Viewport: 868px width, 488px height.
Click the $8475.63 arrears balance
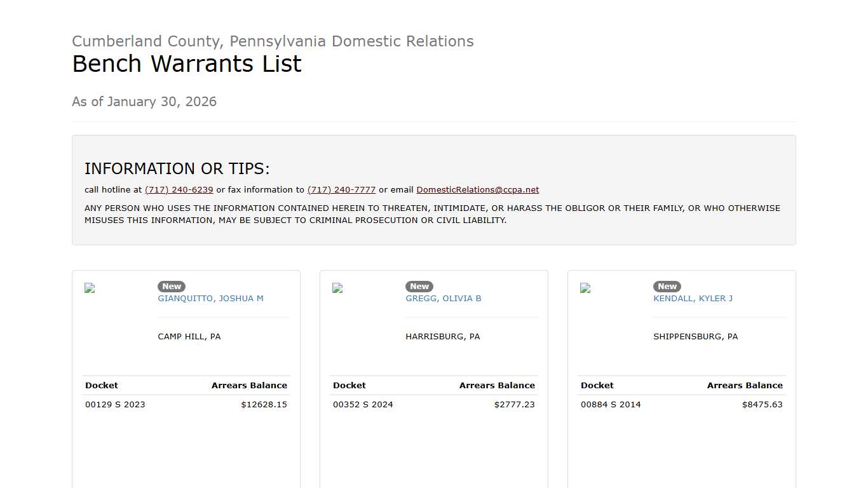[x=762, y=405]
